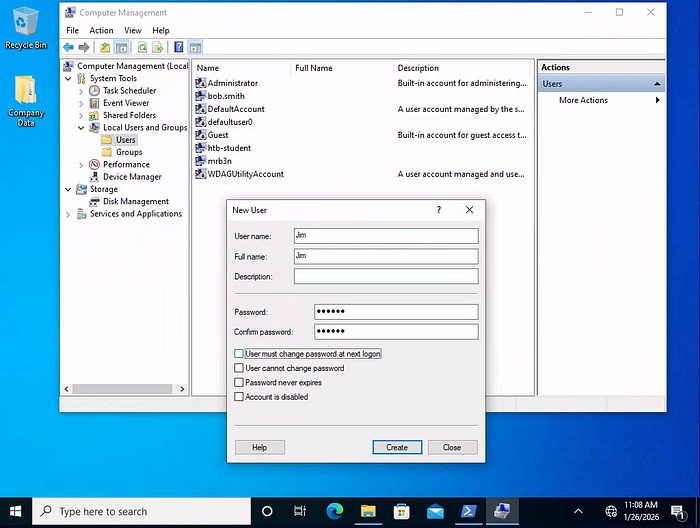
Task: Select the Task Scheduler clock icon
Action: (x=94, y=91)
